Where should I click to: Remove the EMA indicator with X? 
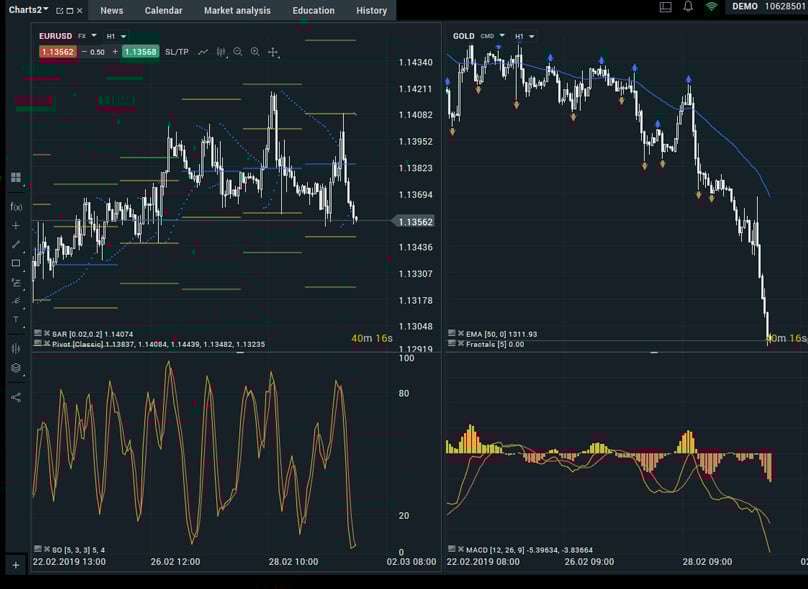pyautogui.click(x=461, y=333)
